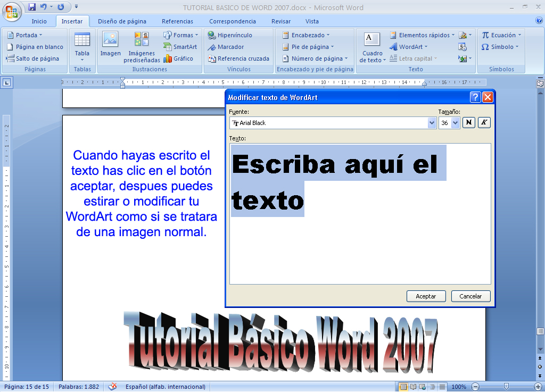Save document from quick access toolbar
545x392 pixels.
pos(32,6)
